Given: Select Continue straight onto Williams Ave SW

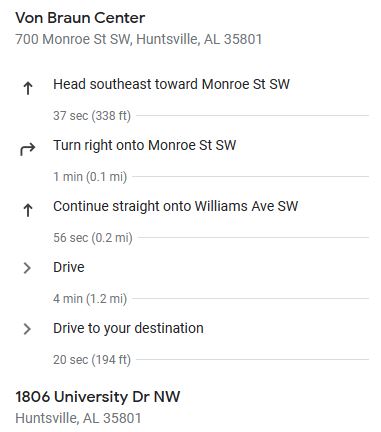Looking at the screenshot, I should point(175,206).
